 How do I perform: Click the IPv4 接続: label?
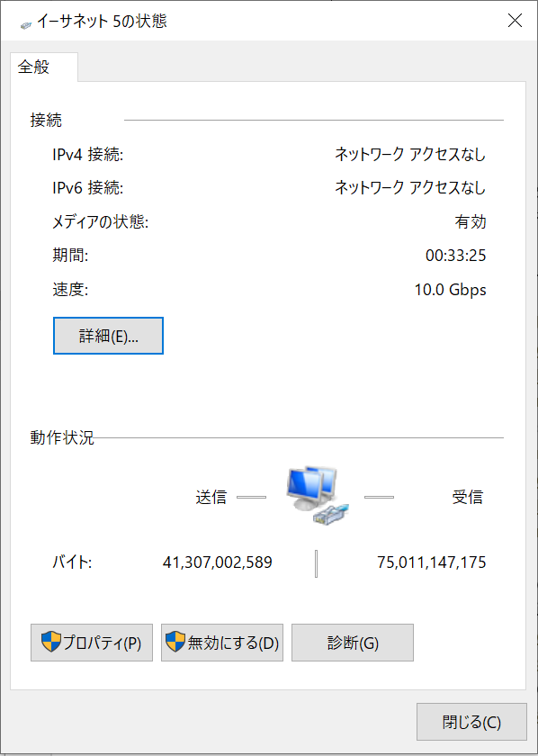coord(88,155)
